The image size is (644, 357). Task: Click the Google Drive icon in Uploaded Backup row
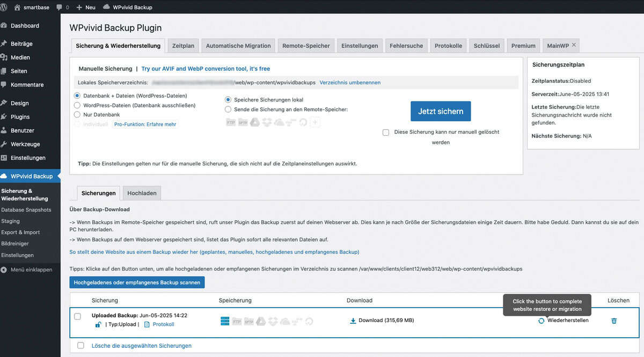[x=261, y=321]
